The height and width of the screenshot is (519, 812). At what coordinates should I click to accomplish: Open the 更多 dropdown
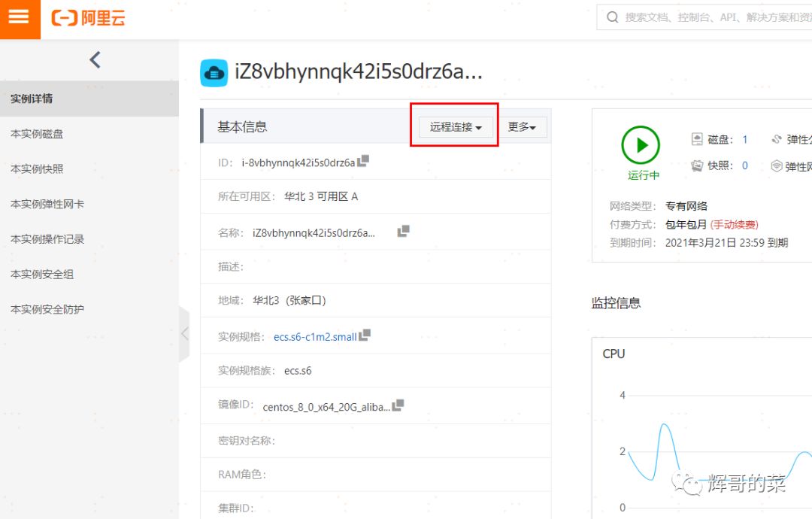tap(522, 127)
